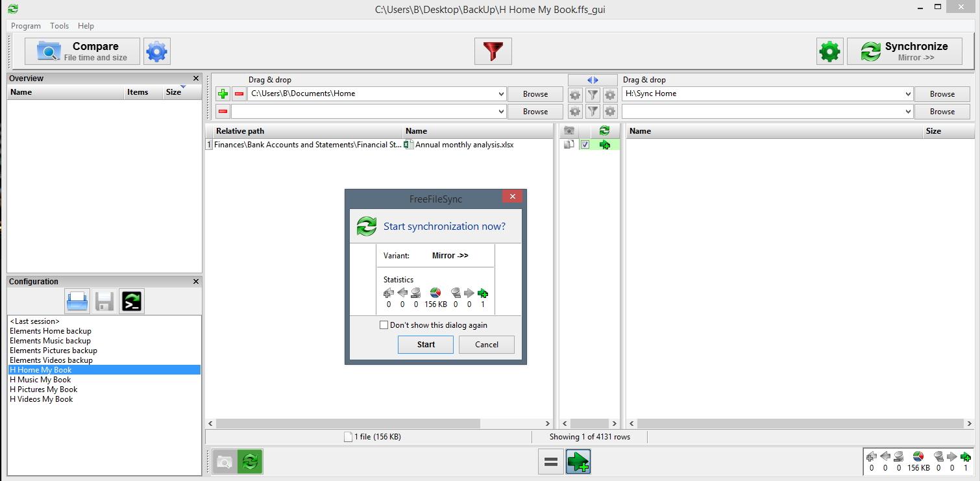
Task: Select the Annual monthly analysis.xlsx file name
Action: 464,145
